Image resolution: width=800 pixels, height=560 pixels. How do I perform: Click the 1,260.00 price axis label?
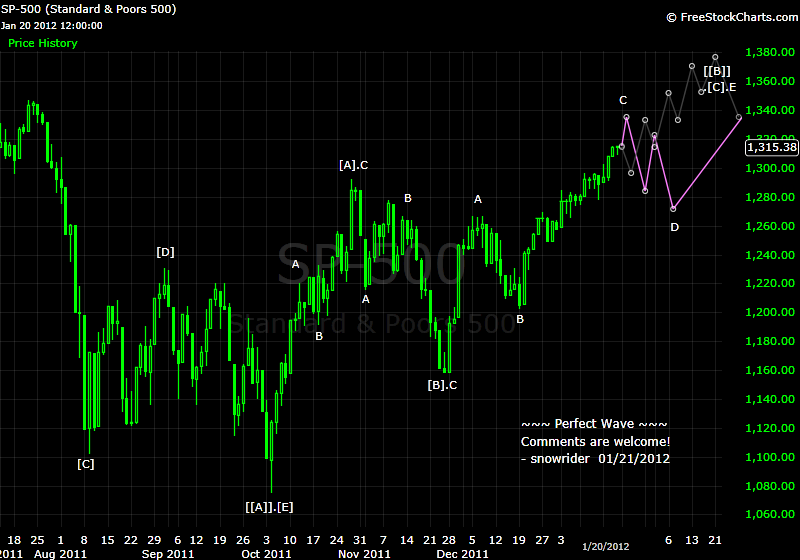[770, 226]
